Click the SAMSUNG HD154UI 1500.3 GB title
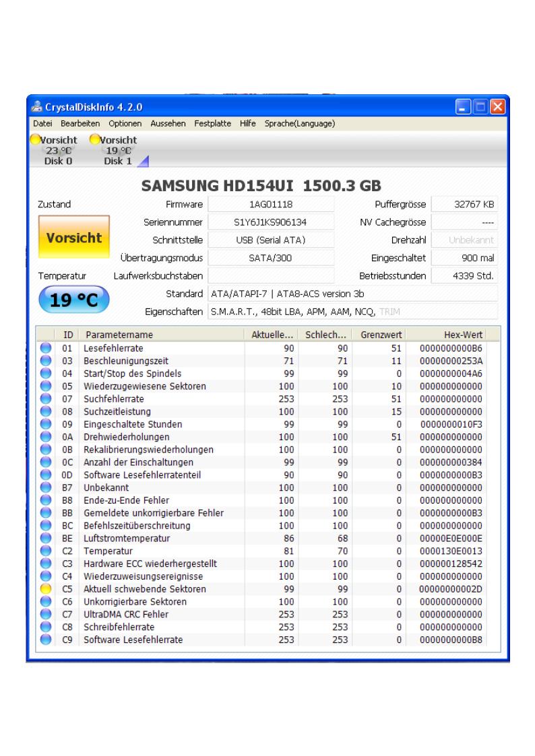 [261, 186]
